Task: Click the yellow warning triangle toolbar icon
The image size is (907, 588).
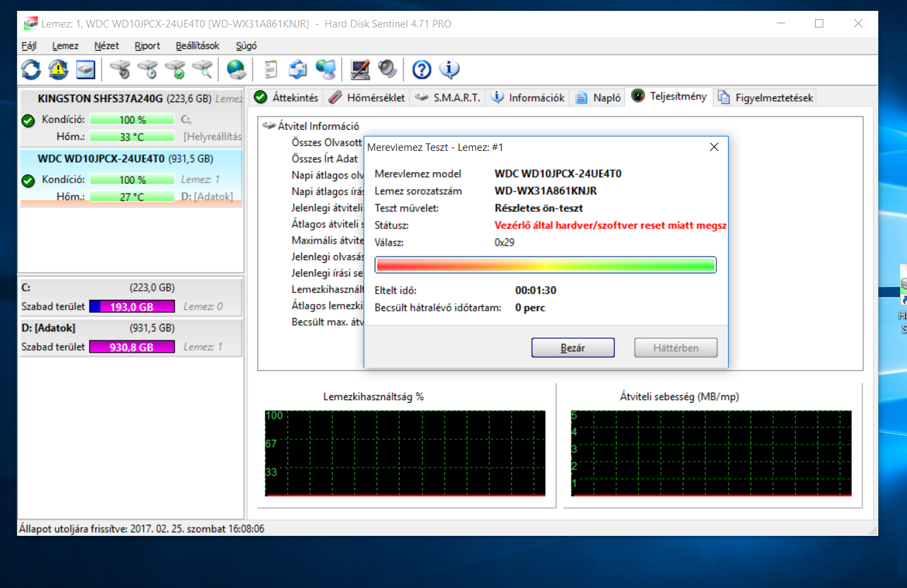Action: click(x=58, y=69)
